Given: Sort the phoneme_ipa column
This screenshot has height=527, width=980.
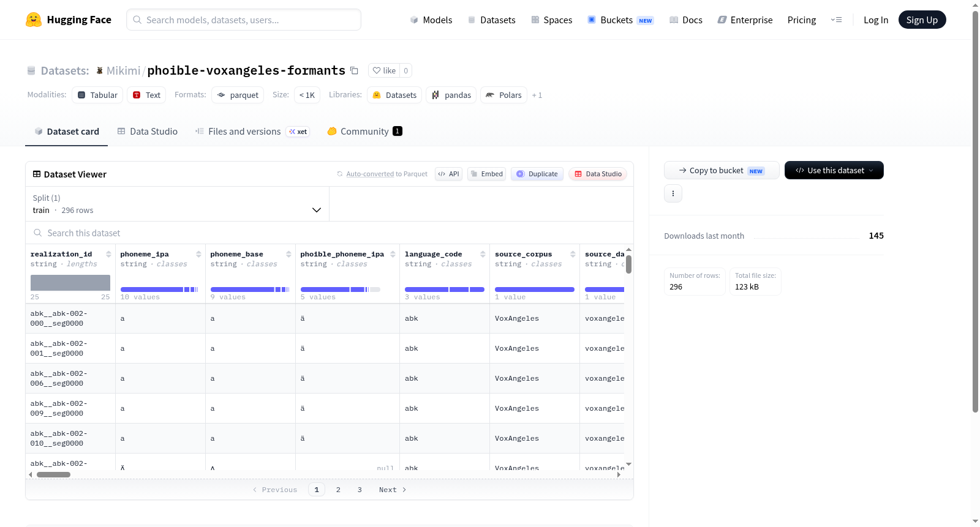Looking at the screenshot, I should 198,254.
